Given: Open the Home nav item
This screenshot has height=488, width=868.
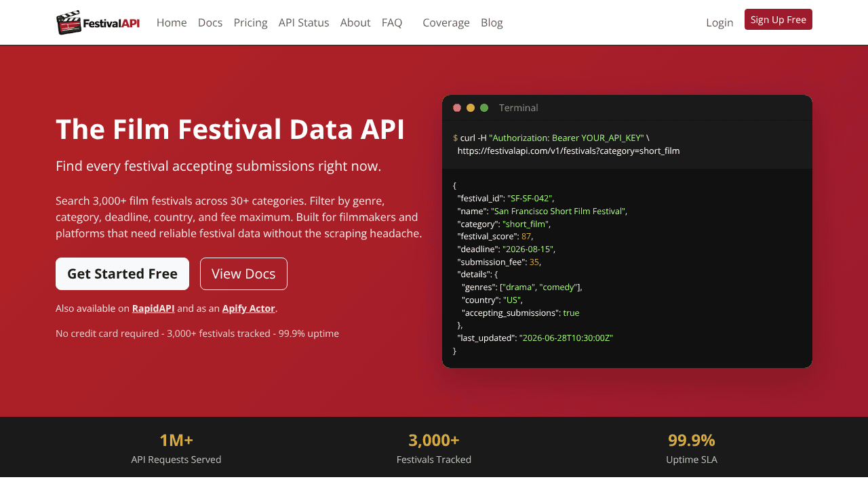Looking at the screenshot, I should (172, 22).
